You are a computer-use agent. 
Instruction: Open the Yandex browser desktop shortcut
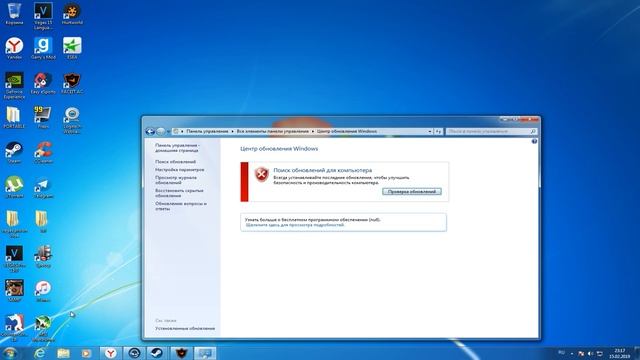pos(14,48)
